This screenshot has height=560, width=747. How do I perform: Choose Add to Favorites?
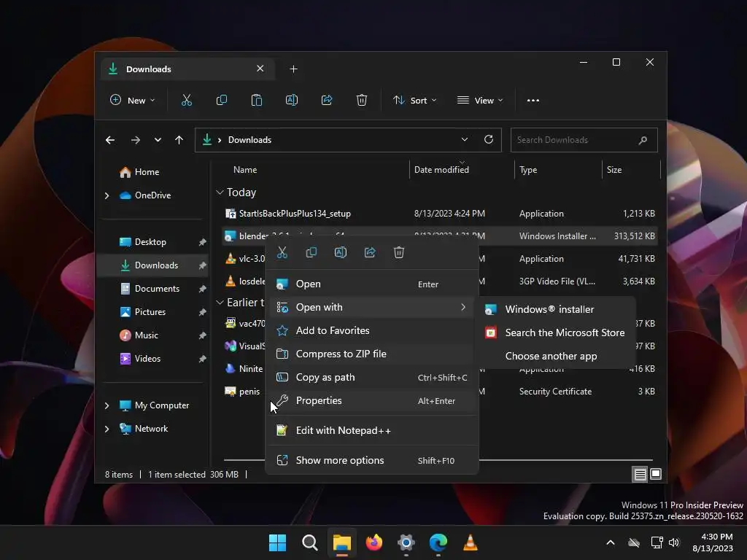tap(371, 330)
